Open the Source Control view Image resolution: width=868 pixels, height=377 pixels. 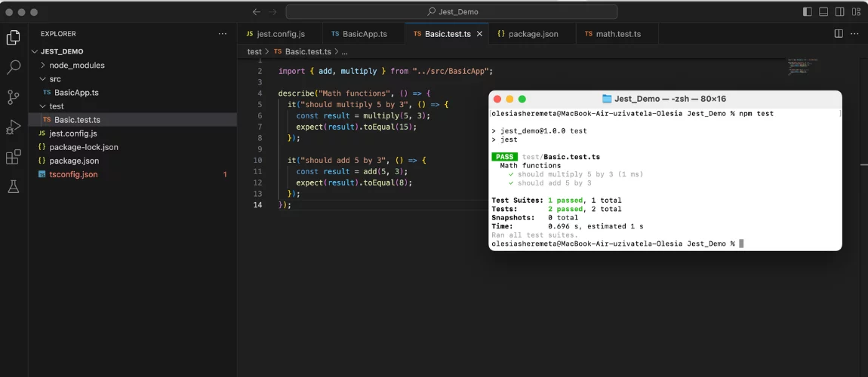click(x=13, y=97)
